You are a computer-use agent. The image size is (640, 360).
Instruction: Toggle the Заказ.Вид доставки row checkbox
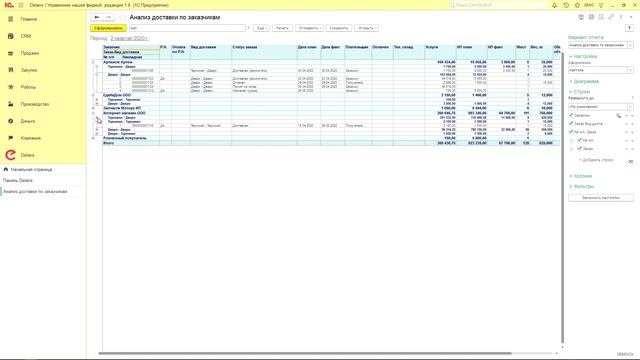click(x=571, y=124)
